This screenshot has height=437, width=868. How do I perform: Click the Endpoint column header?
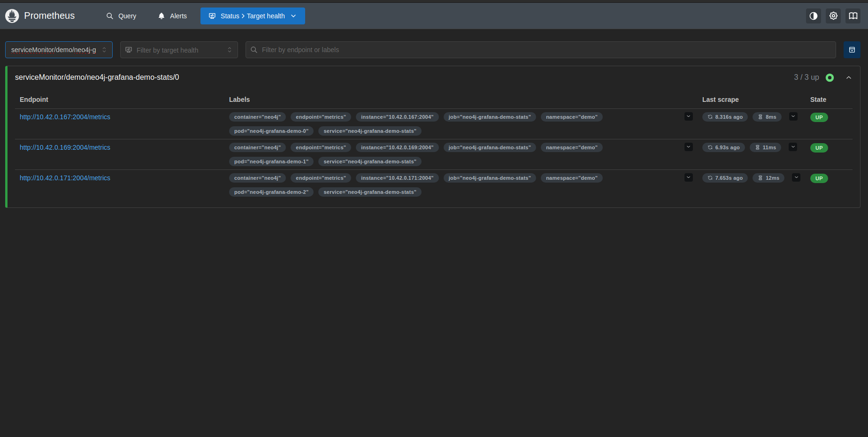click(x=34, y=100)
